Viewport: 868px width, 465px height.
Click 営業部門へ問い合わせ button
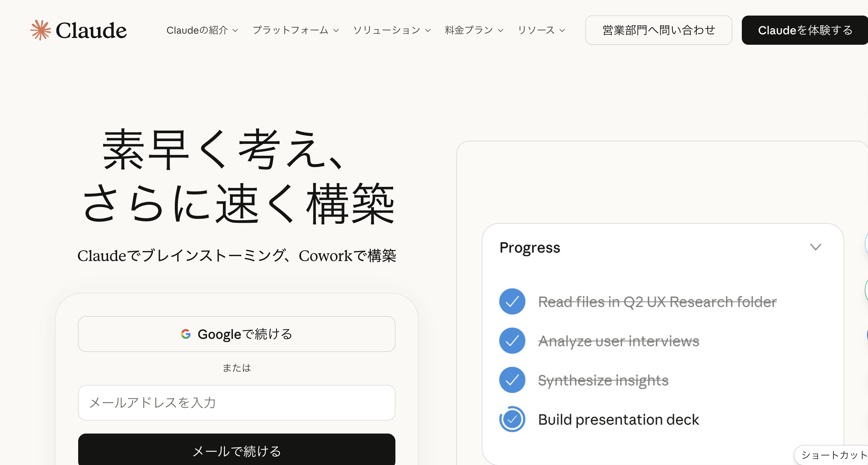coord(658,30)
